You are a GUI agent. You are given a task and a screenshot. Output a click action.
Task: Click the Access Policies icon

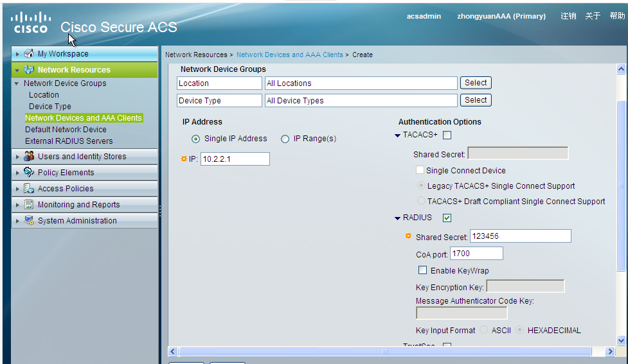point(29,188)
